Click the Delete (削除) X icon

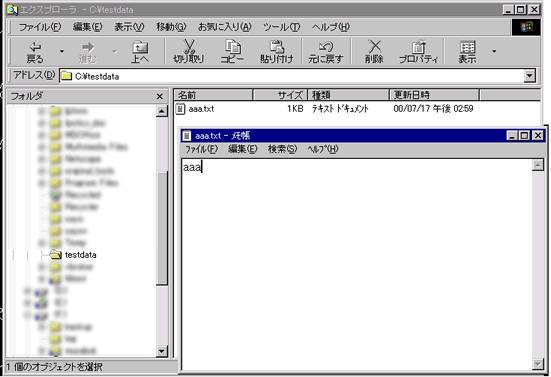tap(374, 46)
